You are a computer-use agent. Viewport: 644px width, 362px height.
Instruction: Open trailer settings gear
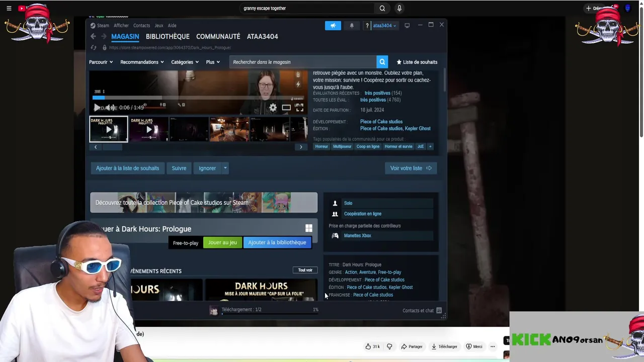(x=273, y=107)
